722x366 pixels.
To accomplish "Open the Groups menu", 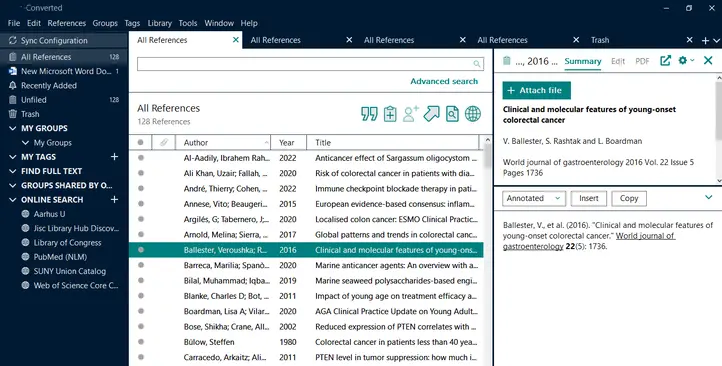I will tap(105, 23).
